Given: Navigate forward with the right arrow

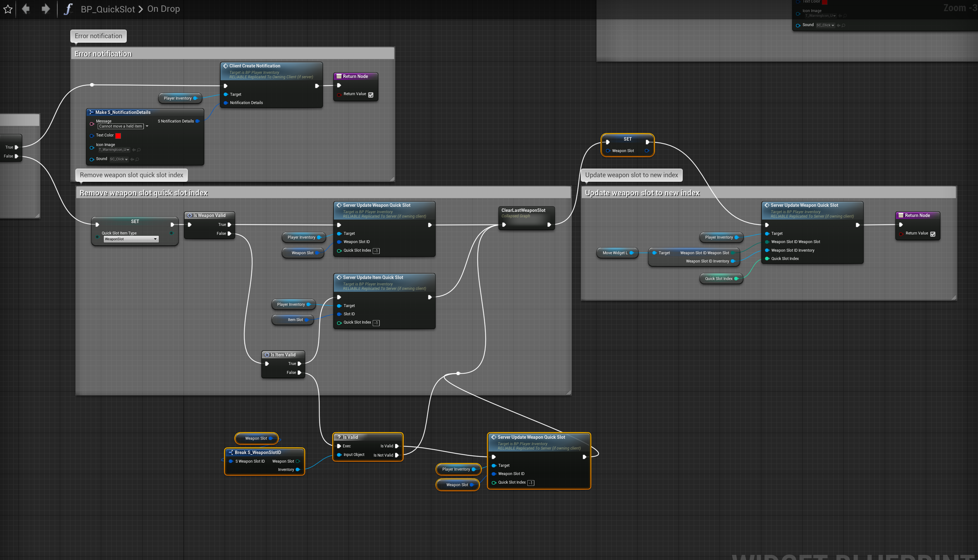Looking at the screenshot, I should coord(46,9).
